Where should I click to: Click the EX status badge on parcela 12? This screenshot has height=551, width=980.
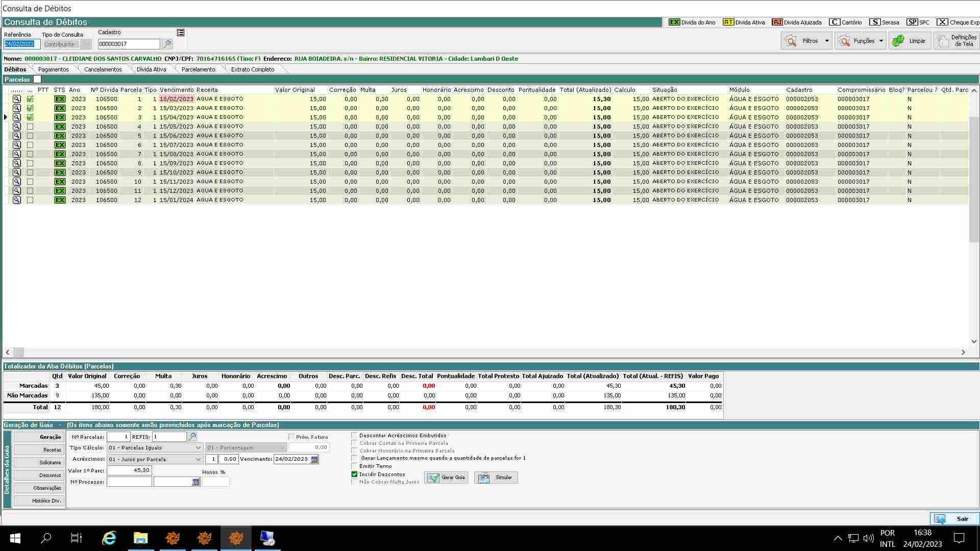pos(60,200)
